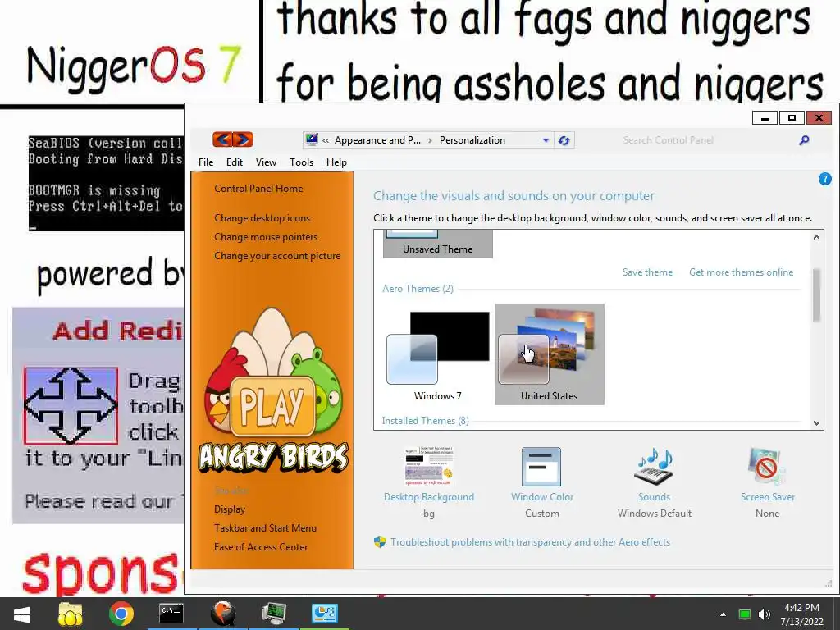Image resolution: width=840 pixels, height=630 pixels.
Task: Maximize the Personalization window
Action: click(x=792, y=118)
